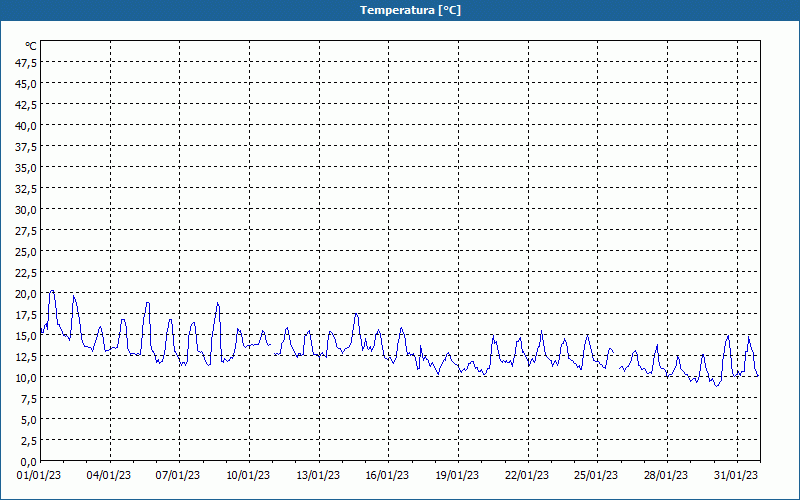
Task: Select the 27,5 y-axis label
Action: coord(27,231)
